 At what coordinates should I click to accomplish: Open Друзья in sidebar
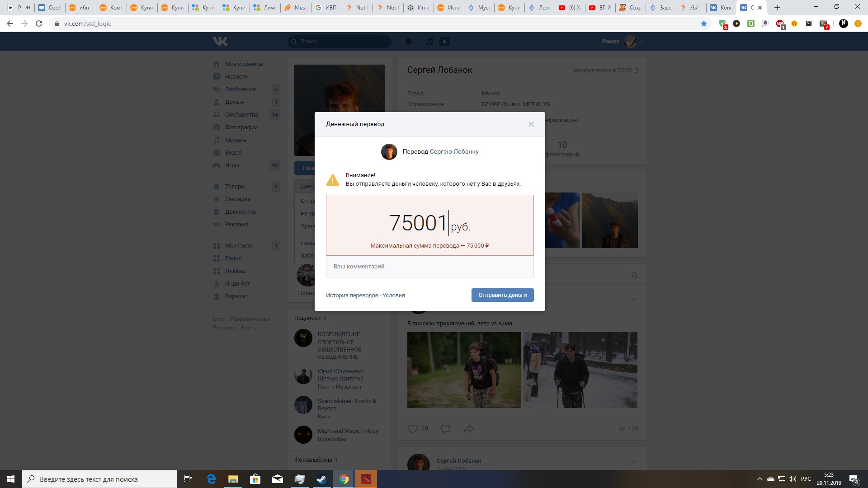[x=235, y=102]
